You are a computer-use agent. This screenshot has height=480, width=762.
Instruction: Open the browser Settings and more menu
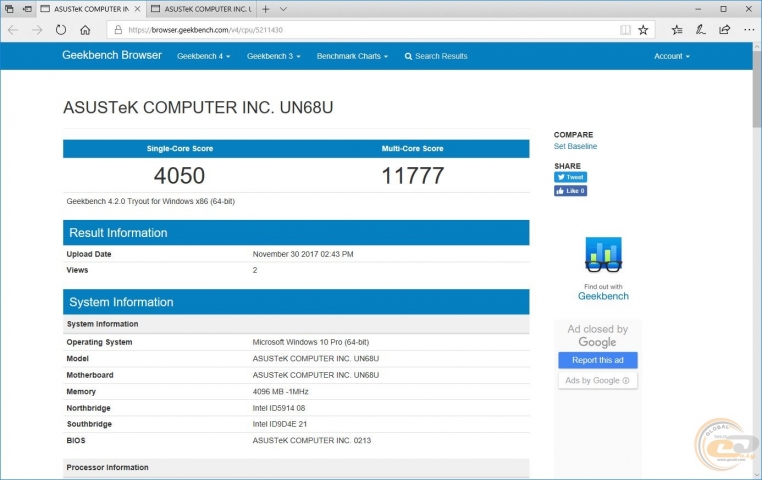click(x=748, y=30)
